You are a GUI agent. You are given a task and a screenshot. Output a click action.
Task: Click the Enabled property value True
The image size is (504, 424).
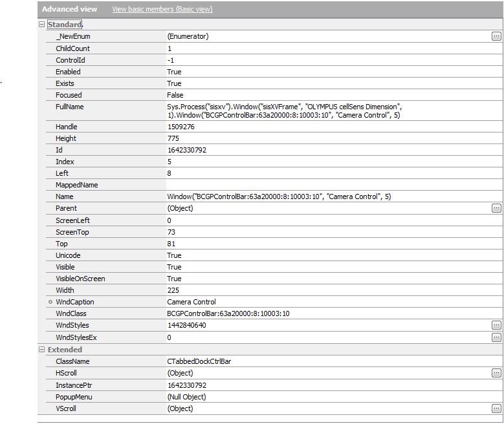(174, 72)
